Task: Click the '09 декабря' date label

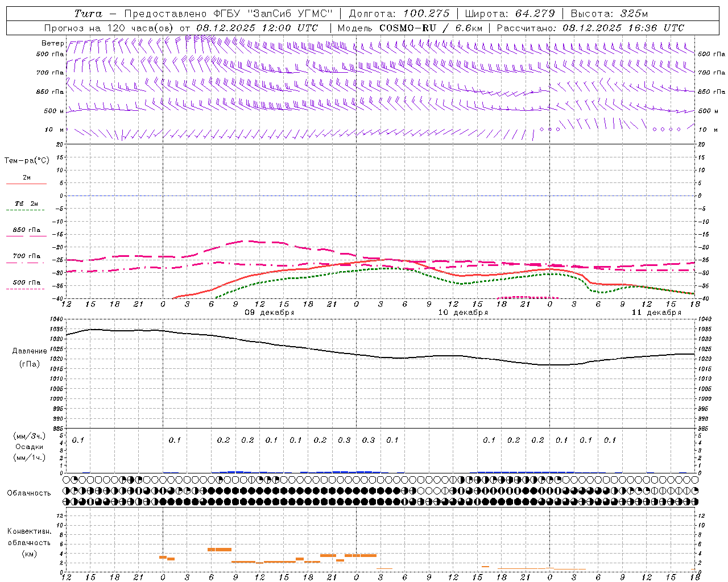Action: (270, 313)
